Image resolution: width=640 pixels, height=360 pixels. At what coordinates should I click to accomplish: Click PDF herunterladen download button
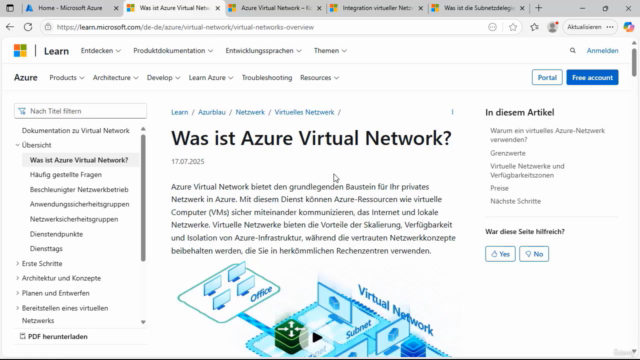click(x=53, y=337)
